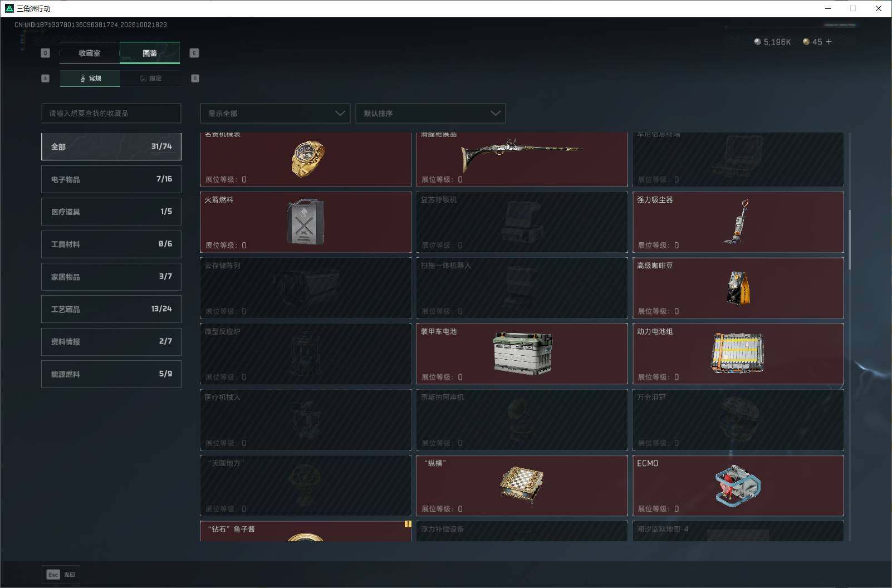
Task: Switch to the 收藏室 tab
Action: click(x=90, y=53)
